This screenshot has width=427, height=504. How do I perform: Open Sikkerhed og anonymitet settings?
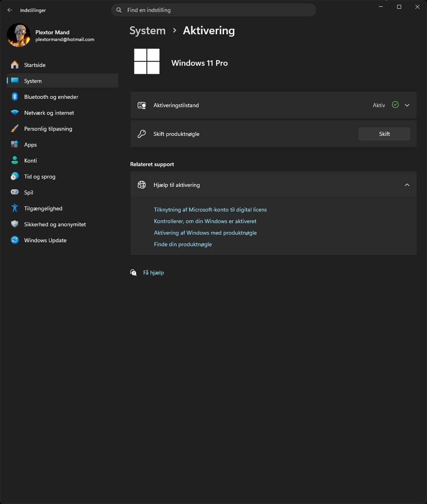(62, 224)
